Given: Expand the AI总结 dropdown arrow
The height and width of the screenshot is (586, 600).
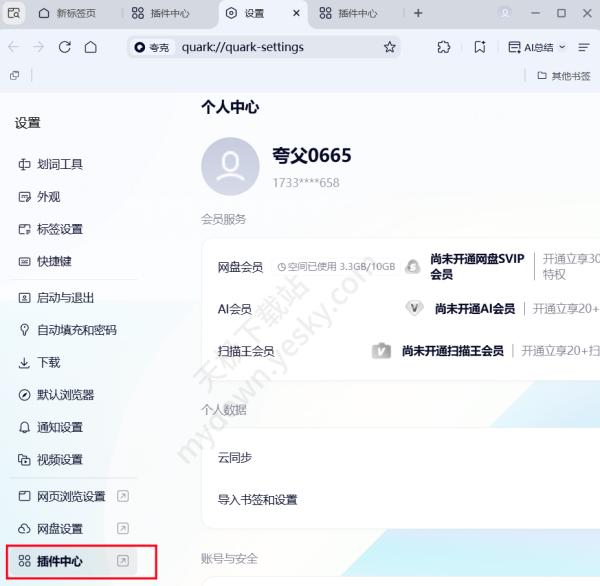Looking at the screenshot, I should tap(562, 47).
